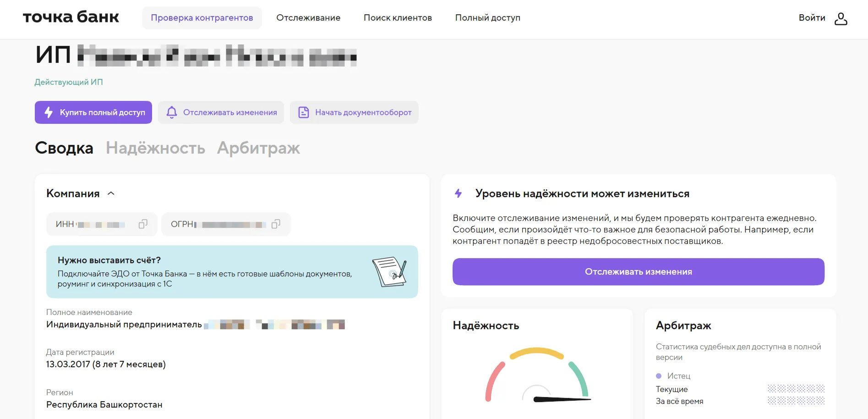Switch to the Надёжность tab

[x=155, y=148]
